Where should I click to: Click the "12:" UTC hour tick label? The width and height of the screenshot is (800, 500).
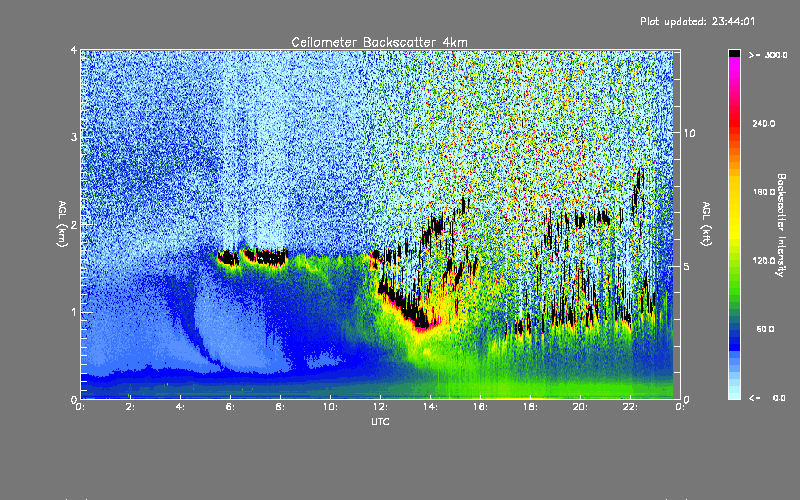380,407
